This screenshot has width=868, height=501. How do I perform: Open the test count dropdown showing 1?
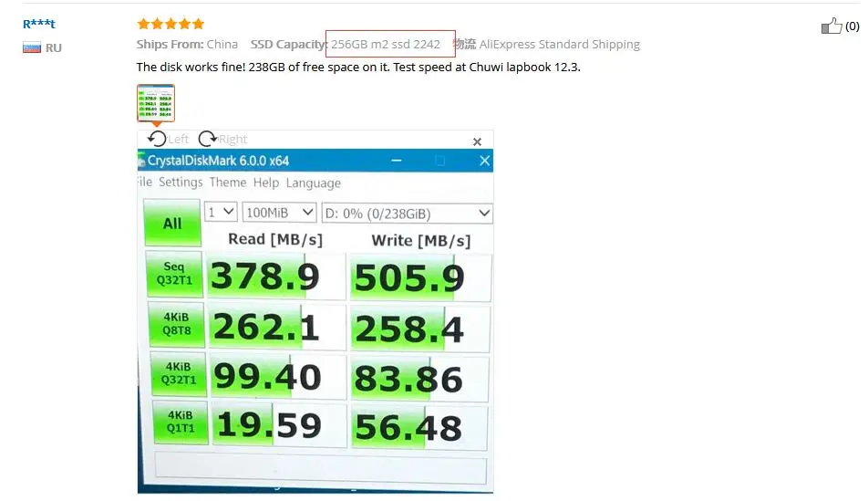(221, 213)
